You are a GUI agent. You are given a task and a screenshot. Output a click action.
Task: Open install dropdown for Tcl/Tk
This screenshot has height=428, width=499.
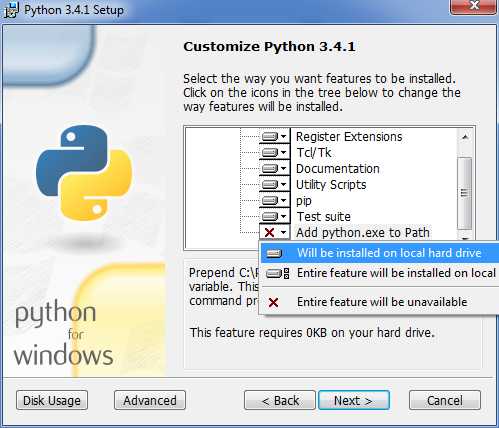(x=275, y=152)
